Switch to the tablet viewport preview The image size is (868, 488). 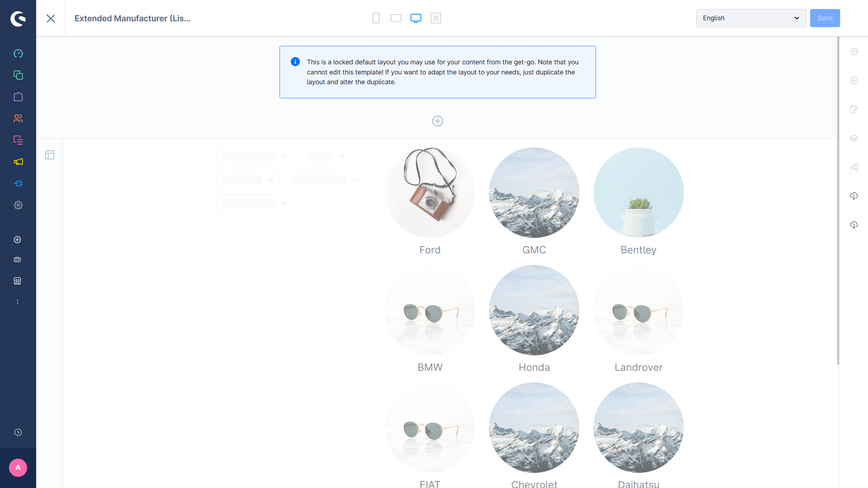pyautogui.click(x=396, y=18)
